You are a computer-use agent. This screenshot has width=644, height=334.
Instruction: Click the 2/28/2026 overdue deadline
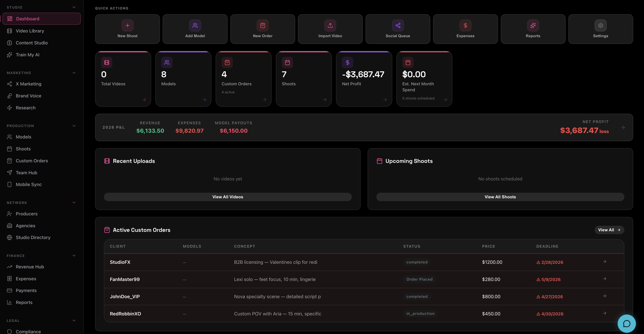[550, 262]
